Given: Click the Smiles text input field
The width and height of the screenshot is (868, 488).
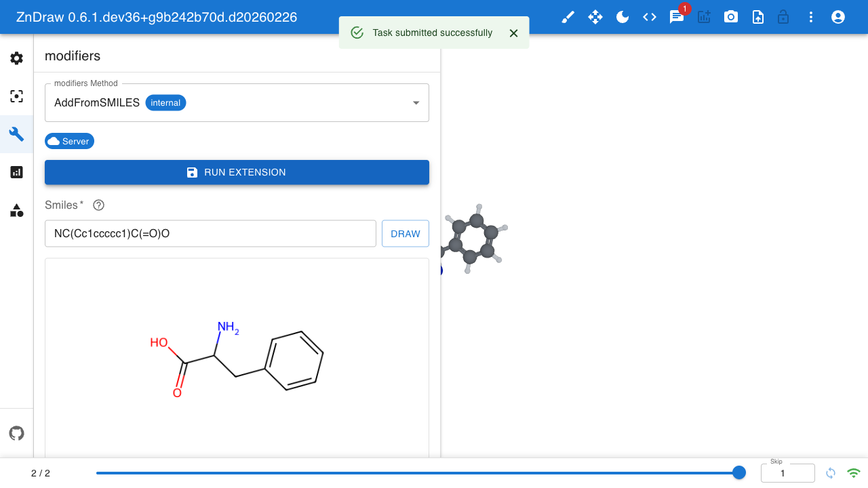Looking at the screenshot, I should point(210,234).
